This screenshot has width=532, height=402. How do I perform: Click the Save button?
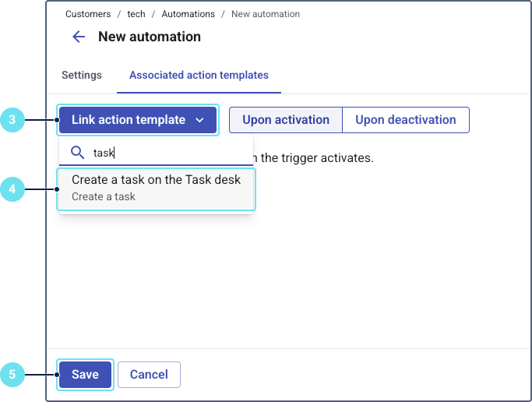pos(85,375)
